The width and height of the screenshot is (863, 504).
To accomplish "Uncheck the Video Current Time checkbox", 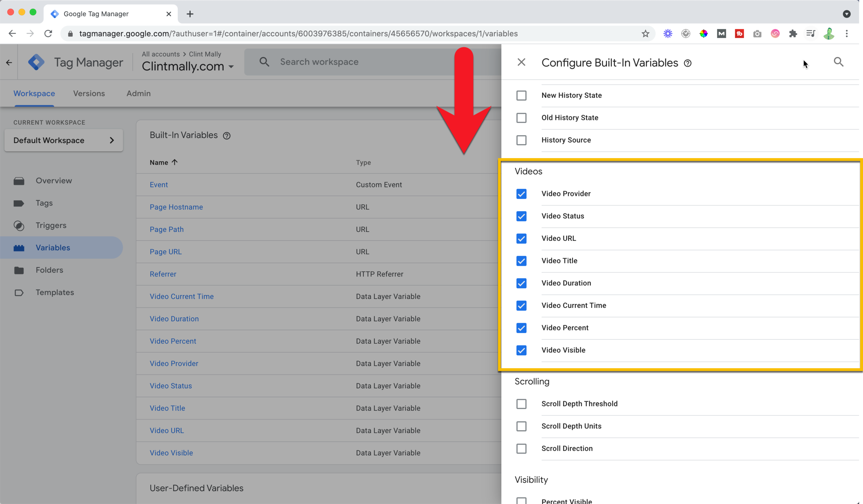I will point(521,306).
